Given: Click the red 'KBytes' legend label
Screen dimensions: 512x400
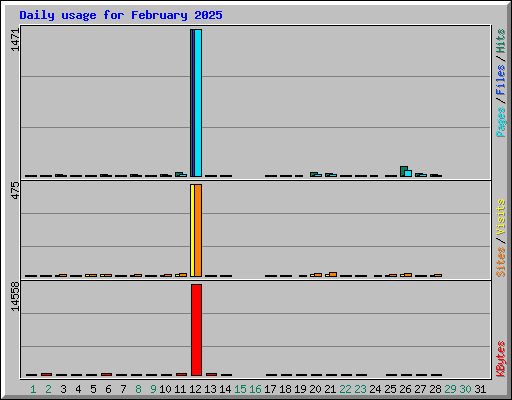Looking at the screenshot, I should (500, 359).
